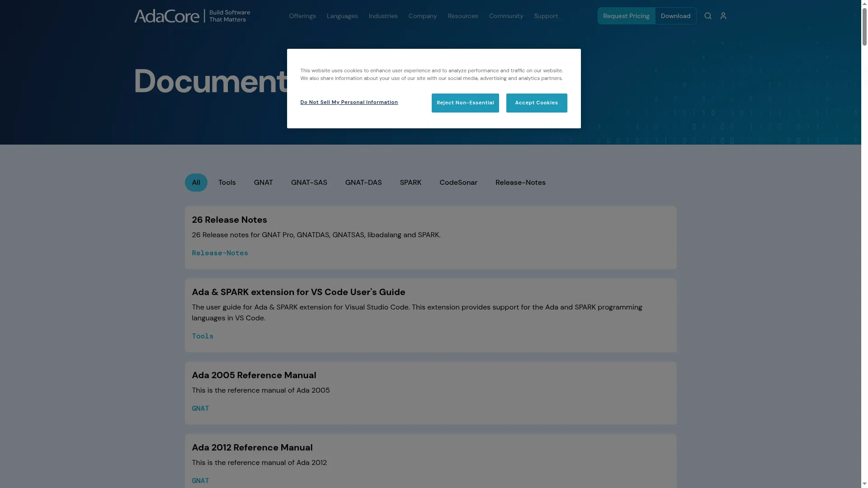The height and width of the screenshot is (488, 868).
Task: Open the Ada 2005 Reference Manual
Action: [254, 375]
